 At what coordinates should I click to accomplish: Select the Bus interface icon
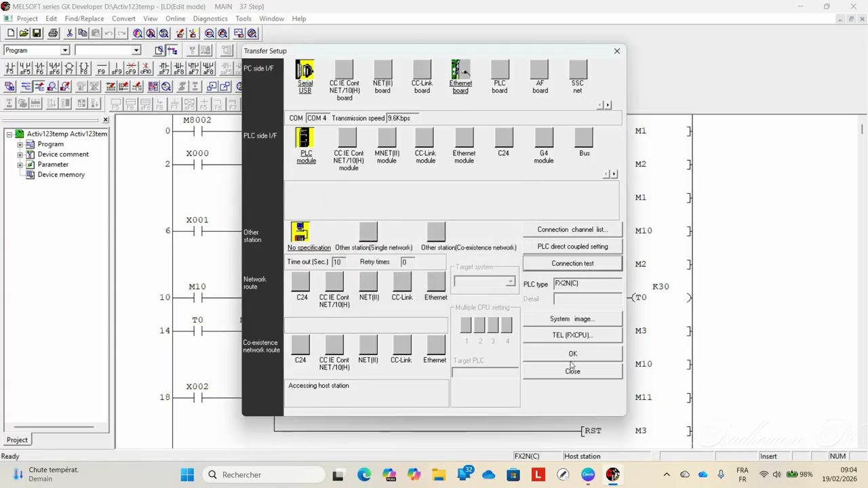pyautogui.click(x=584, y=138)
